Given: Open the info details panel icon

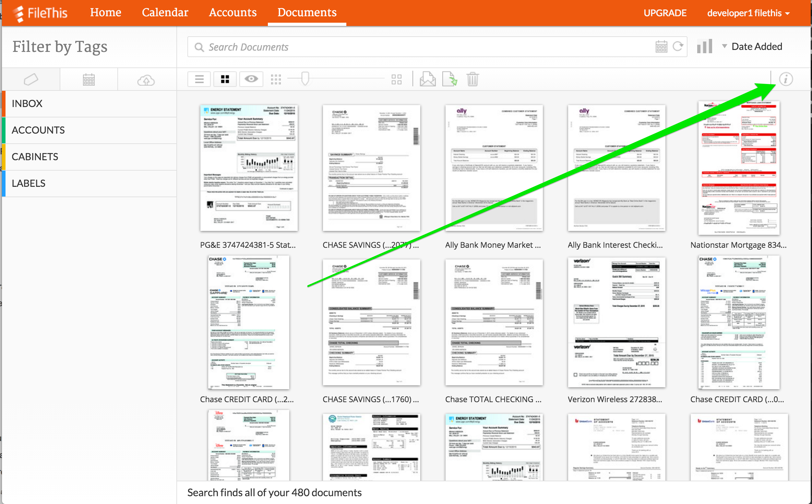Looking at the screenshot, I should coord(786,79).
